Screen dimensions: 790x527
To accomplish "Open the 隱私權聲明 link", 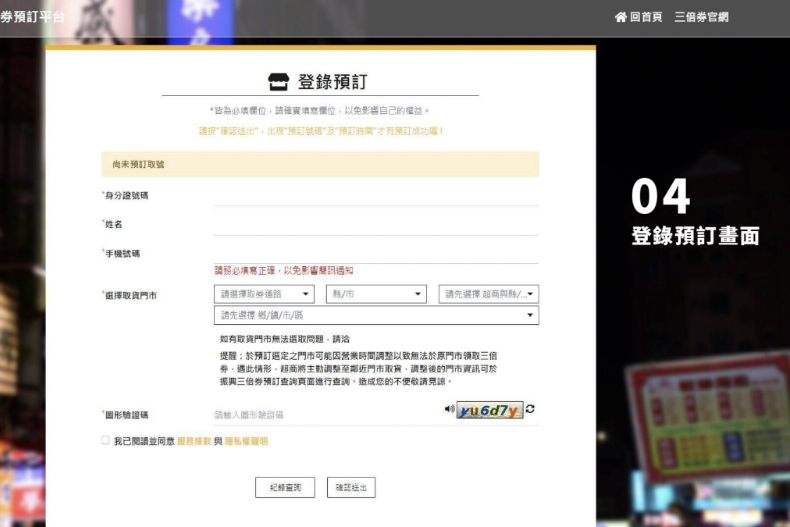I will pyautogui.click(x=246, y=441).
